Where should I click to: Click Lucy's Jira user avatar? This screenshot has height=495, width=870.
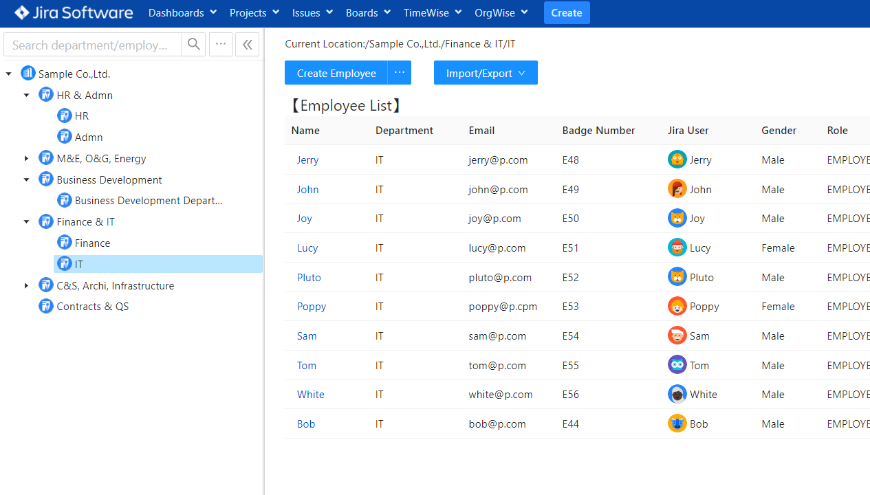coord(677,248)
